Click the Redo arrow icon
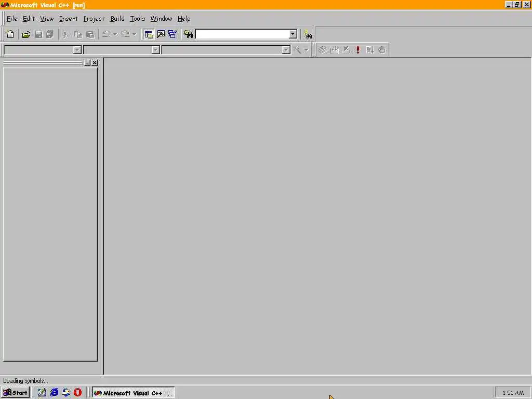Screen dimensions: 532x399 tap(126, 34)
